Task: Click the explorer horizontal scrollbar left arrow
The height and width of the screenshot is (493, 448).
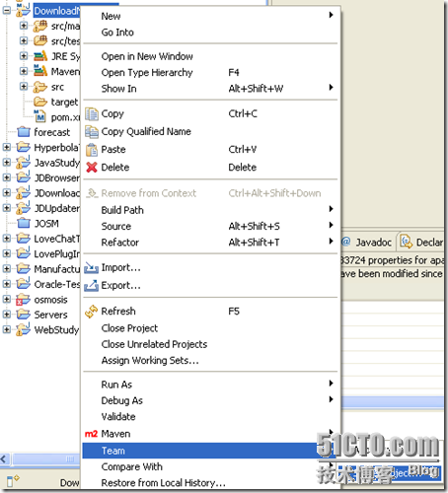Action: 5,458
